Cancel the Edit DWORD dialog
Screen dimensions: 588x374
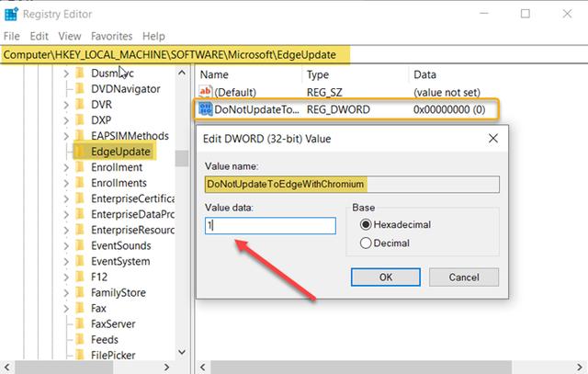click(462, 277)
